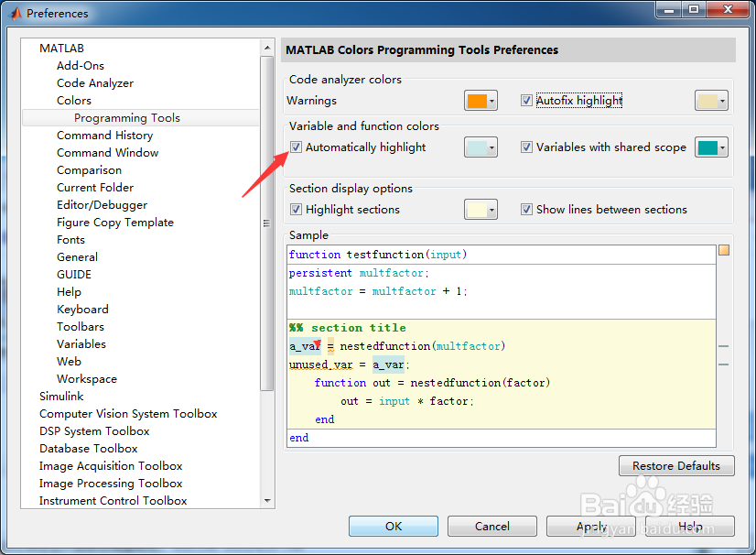
Task: Select Simulink in the tree
Action: (x=61, y=396)
